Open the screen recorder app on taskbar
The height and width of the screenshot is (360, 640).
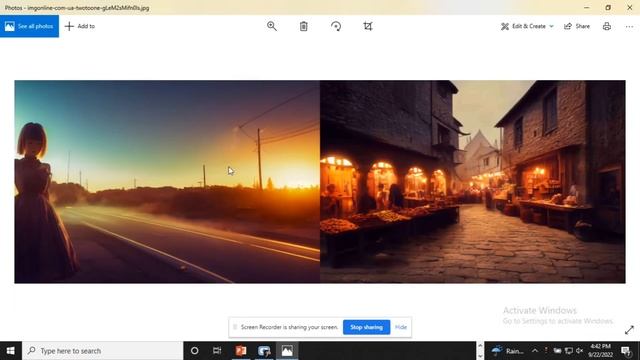pyautogui.click(x=264, y=351)
